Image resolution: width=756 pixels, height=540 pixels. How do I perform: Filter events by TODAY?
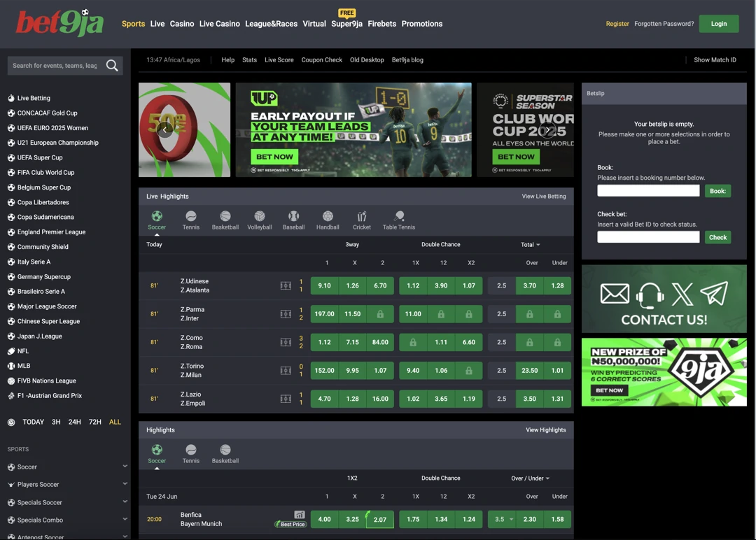coord(34,422)
